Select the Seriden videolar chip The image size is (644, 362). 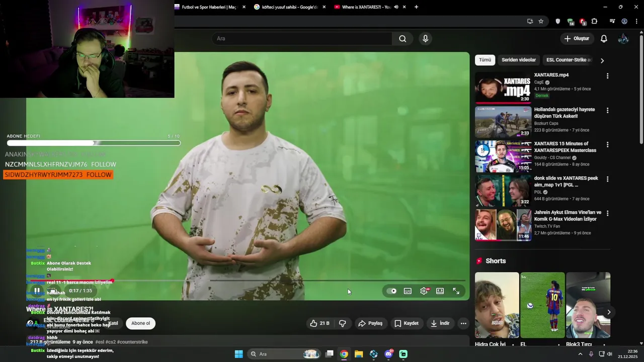click(x=519, y=60)
